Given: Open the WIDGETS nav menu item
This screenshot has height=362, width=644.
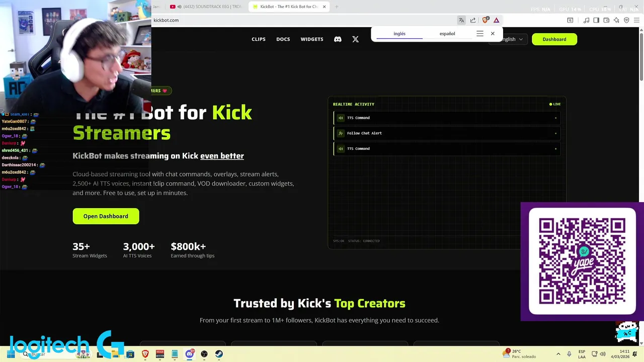Looking at the screenshot, I should (x=312, y=39).
